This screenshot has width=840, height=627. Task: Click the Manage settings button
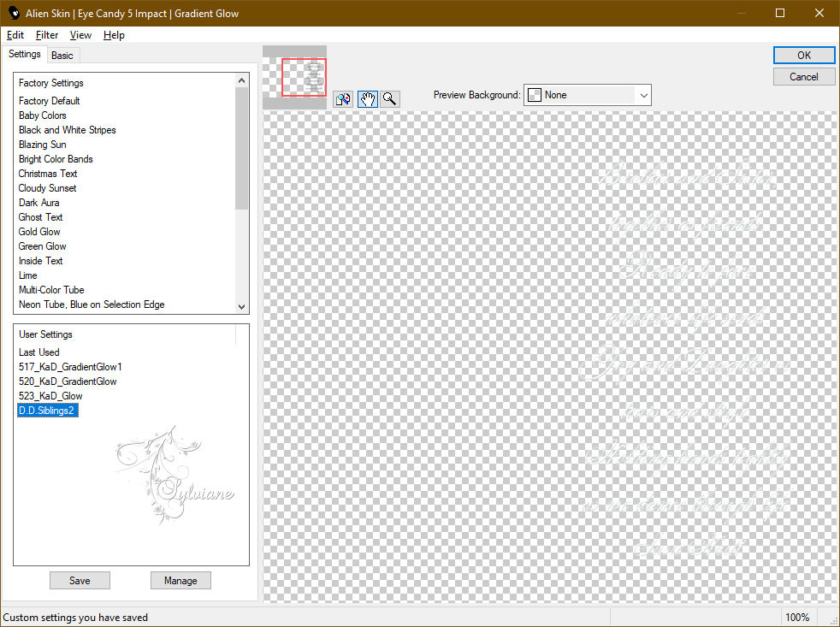(180, 580)
